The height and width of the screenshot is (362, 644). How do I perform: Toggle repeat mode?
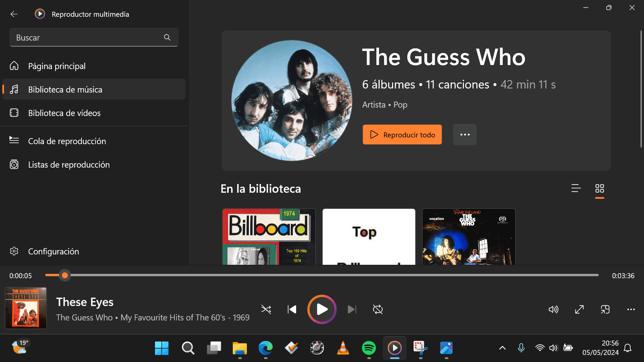[378, 309]
